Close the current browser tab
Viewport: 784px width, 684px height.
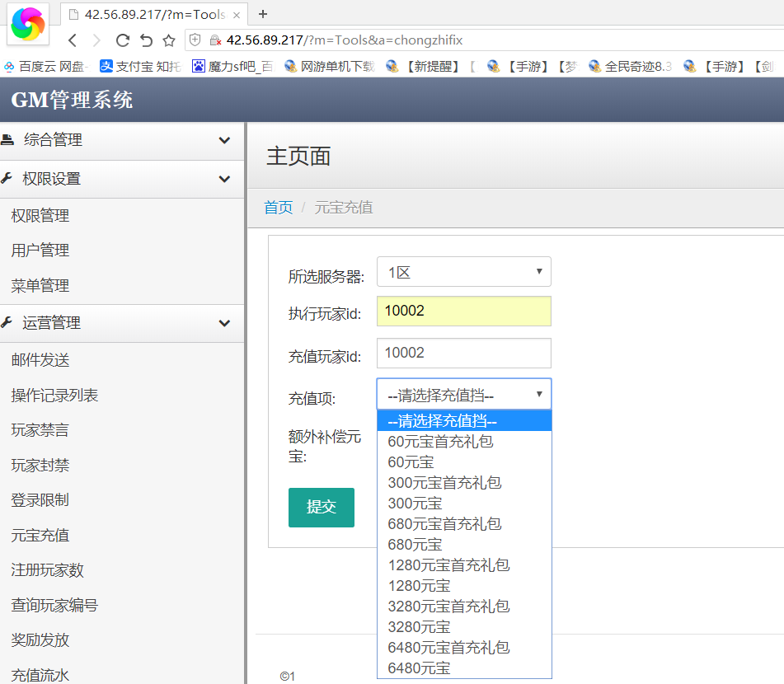tap(237, 15)
